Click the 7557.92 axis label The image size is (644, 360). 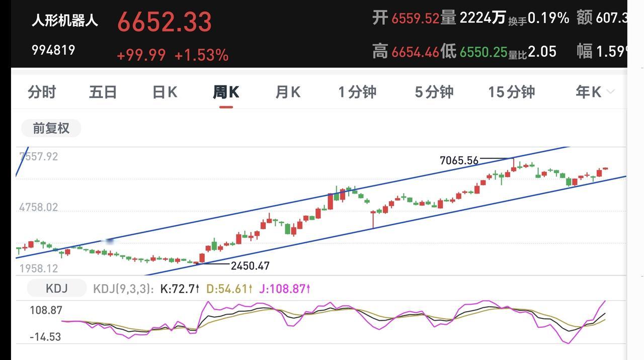(39, 156)
